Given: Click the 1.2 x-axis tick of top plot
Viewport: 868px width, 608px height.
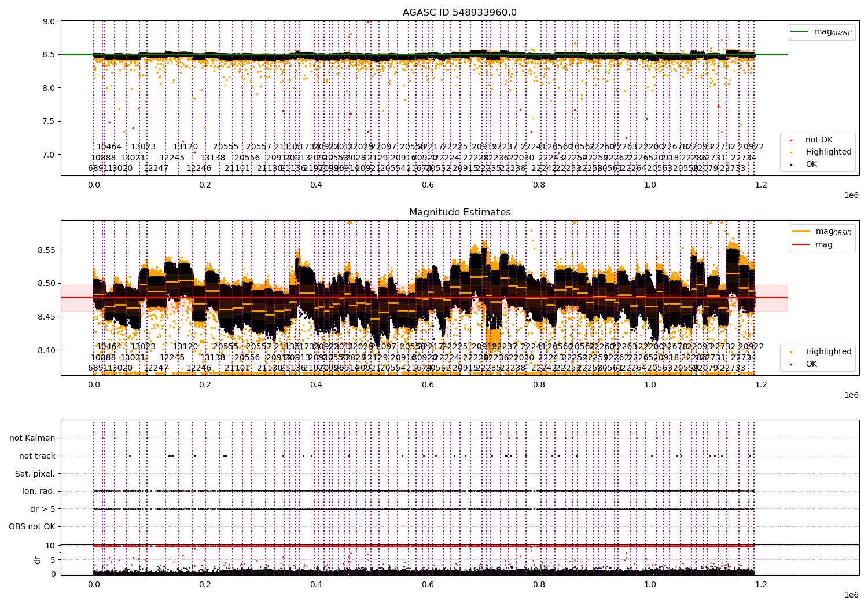Looking at the screenshot, I should coord(762,185).
